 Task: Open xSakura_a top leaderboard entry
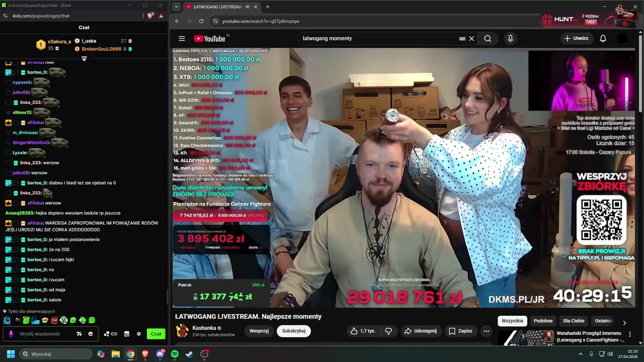tap(54, 45)
